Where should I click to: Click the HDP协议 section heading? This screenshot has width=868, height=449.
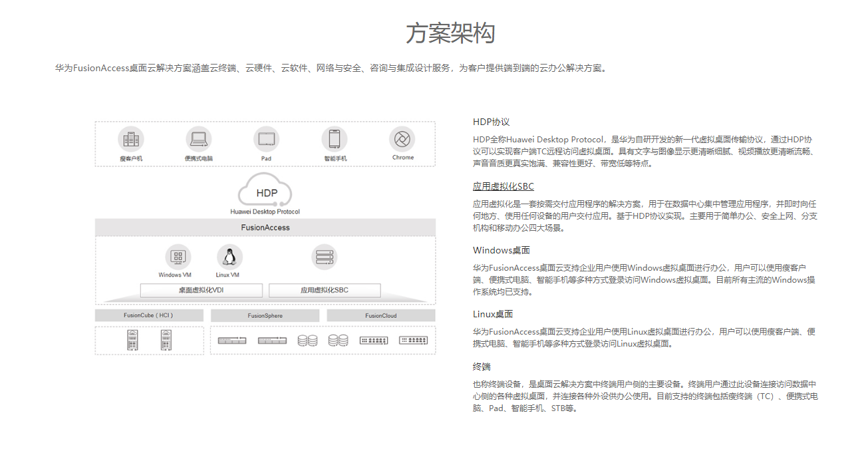(x=492, y=122)
